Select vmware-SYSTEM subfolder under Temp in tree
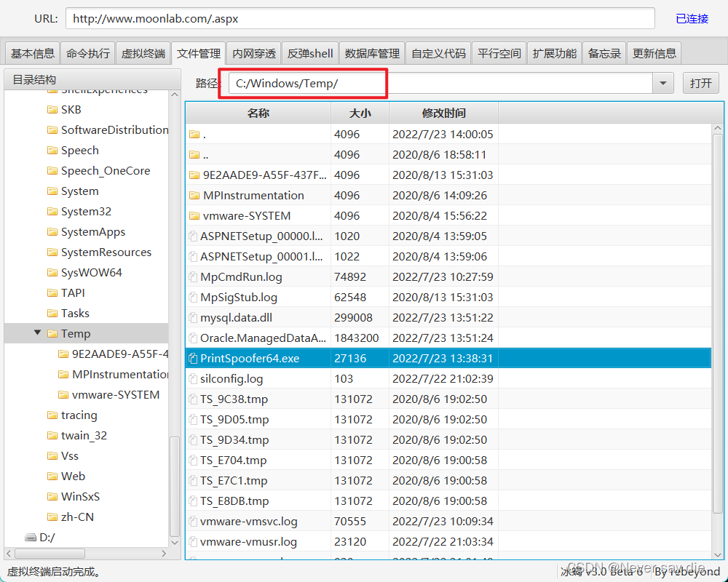 [x=116, y=395]
